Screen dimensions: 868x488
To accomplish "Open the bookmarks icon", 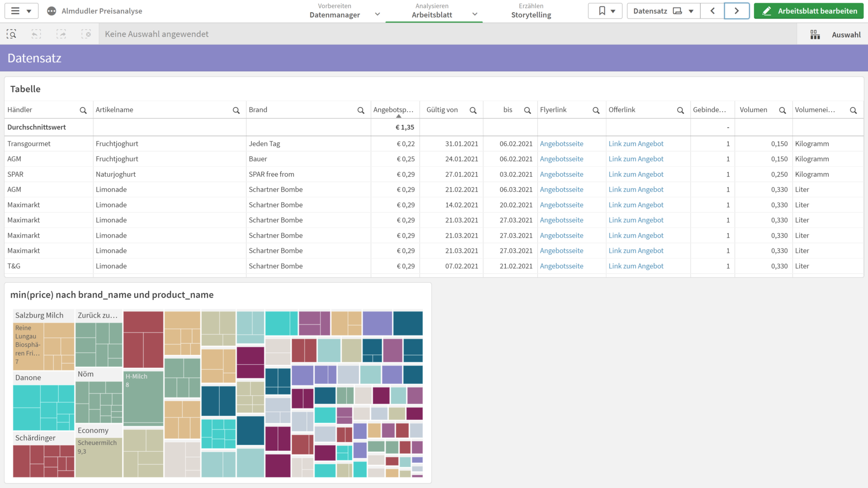I will click(x=602, y=11).
